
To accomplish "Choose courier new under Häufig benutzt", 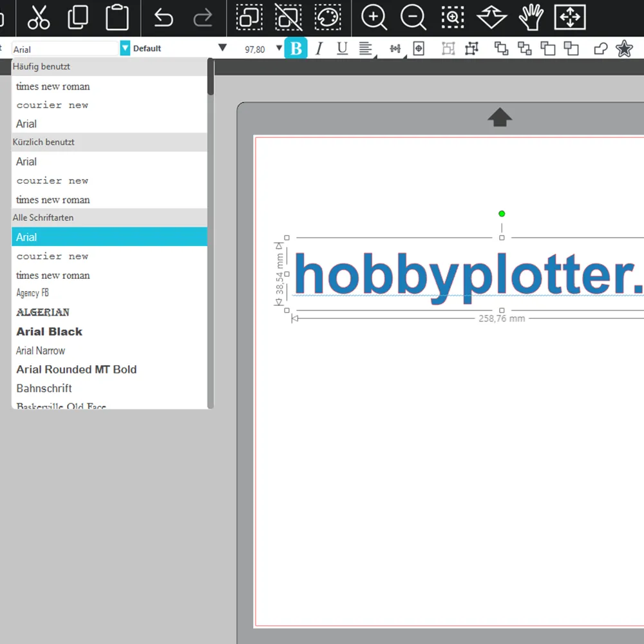I will coord(109,105).
